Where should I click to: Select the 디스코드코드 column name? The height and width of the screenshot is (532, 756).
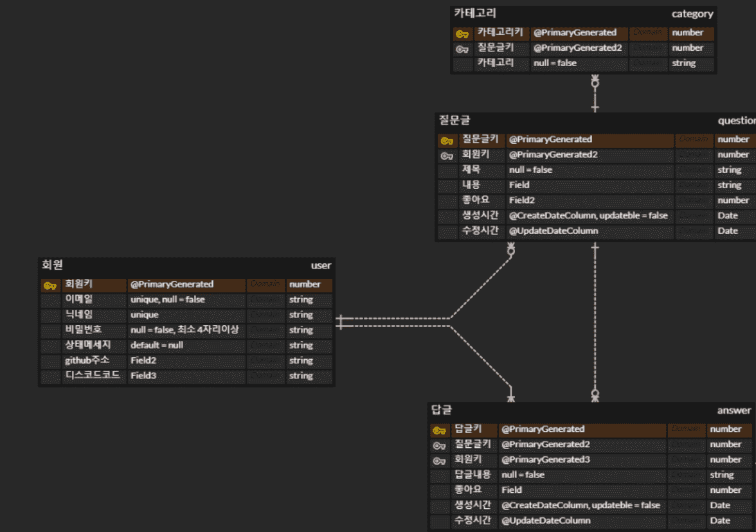[x=93, y=375]
